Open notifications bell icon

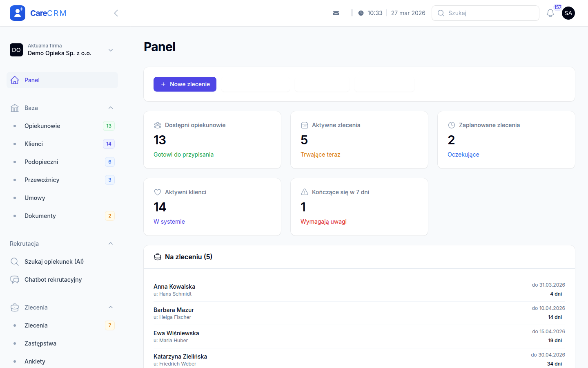click(550, 13)
